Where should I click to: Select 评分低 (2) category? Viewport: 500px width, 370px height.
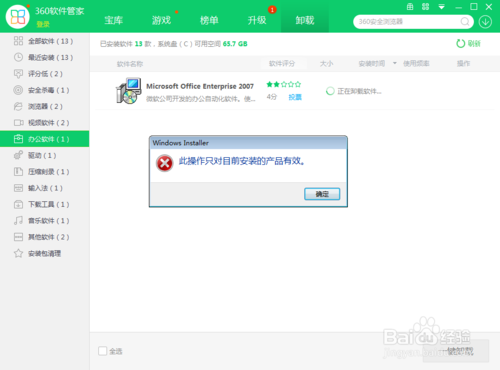click(x=45, y=74)
